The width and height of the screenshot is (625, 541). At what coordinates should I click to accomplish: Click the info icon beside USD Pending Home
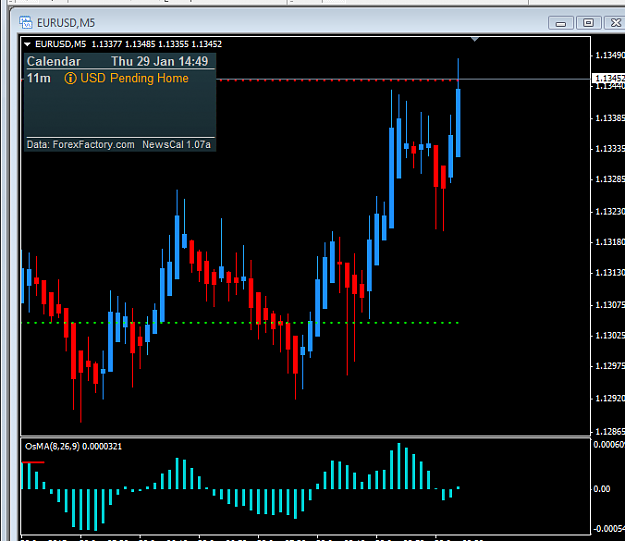point(70,78)
